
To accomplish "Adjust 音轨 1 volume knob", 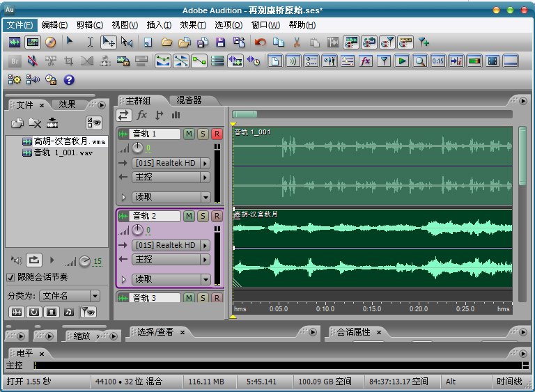I will pos(137,148).
